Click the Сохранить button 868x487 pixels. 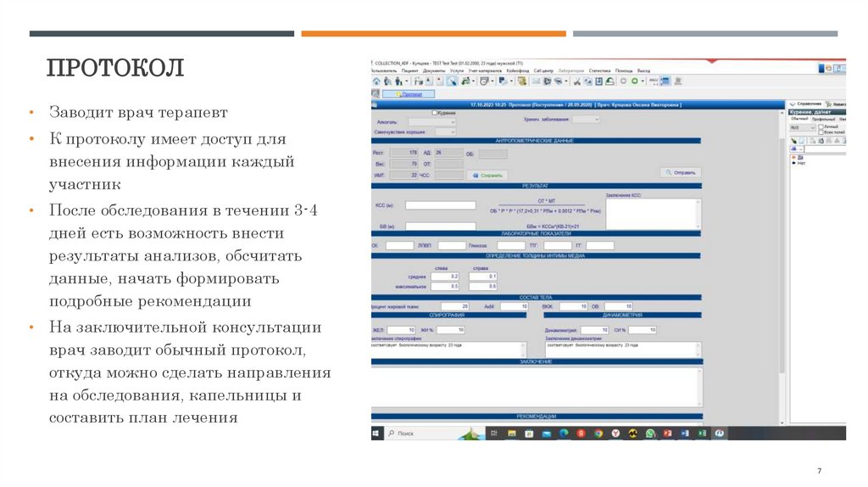pos(487,176)
